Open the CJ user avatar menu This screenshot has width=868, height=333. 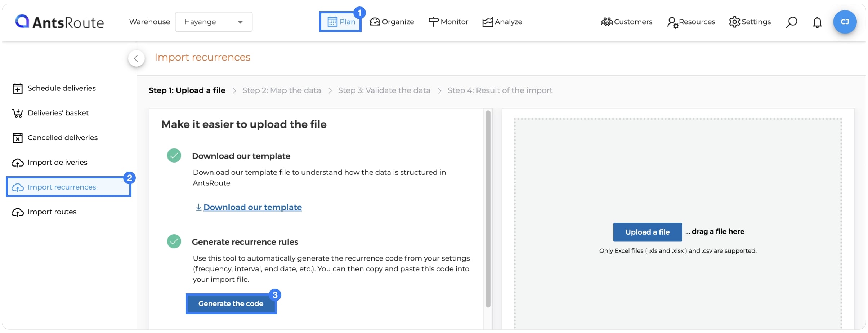coord(845,22)
